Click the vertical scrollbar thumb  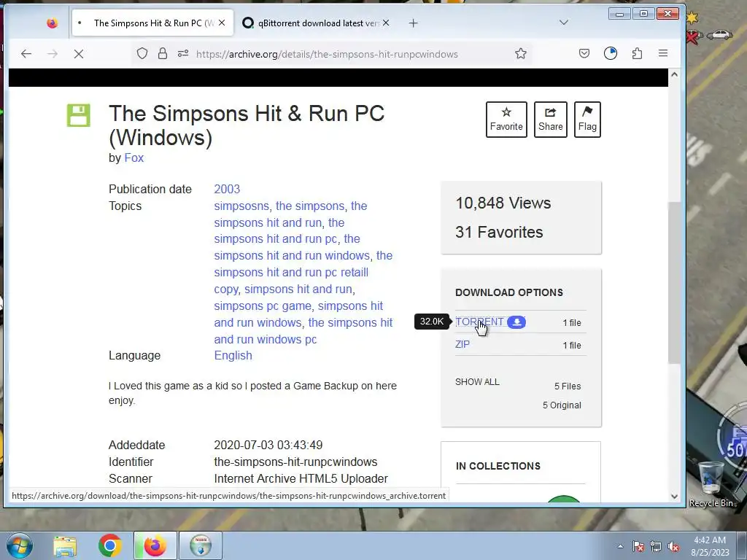coord(673,282)
